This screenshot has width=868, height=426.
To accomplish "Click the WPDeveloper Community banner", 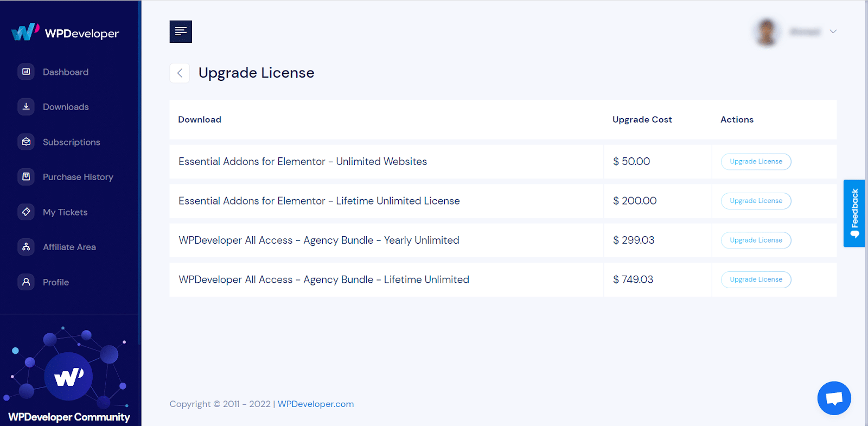I will 69,374.
